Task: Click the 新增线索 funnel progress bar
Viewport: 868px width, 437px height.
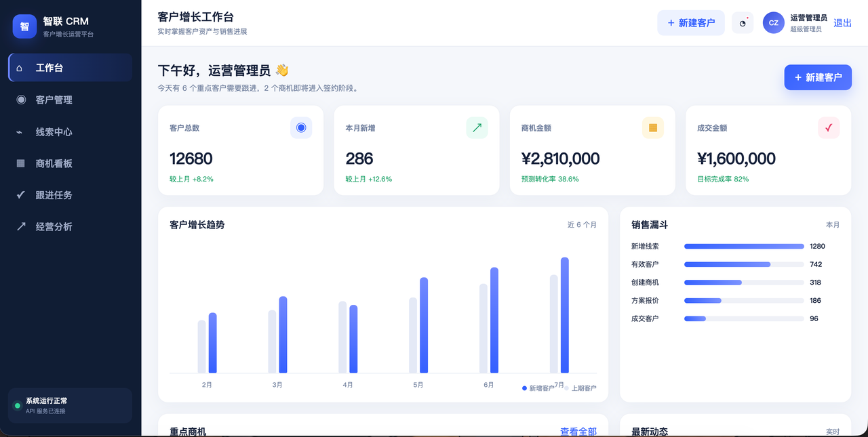Action: pos(744,247)
